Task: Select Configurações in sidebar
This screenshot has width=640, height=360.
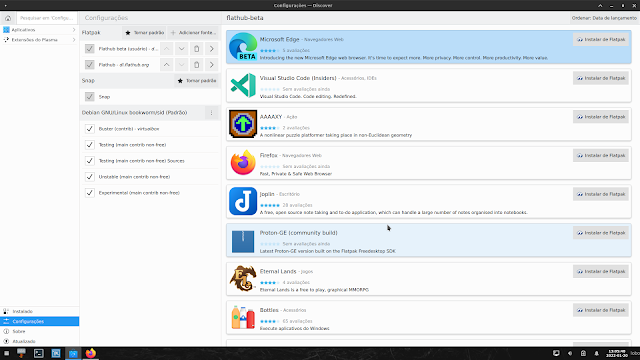Action: coord(40,322)
